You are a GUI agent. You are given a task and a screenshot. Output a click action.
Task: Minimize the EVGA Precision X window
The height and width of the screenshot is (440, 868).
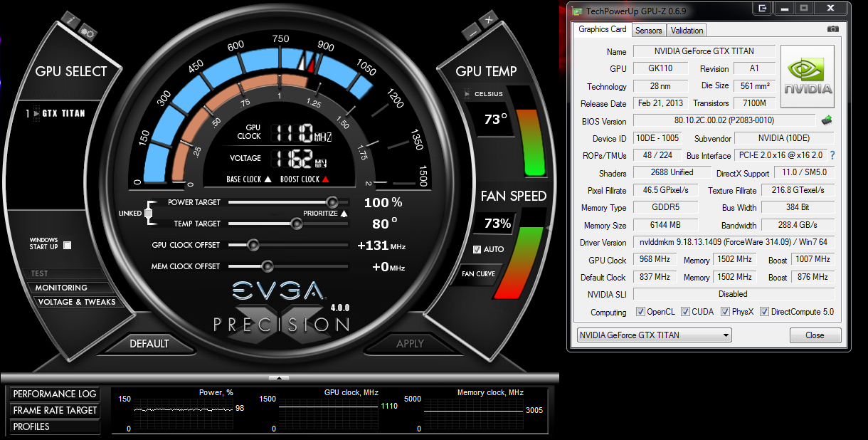[x=472, y=32]
